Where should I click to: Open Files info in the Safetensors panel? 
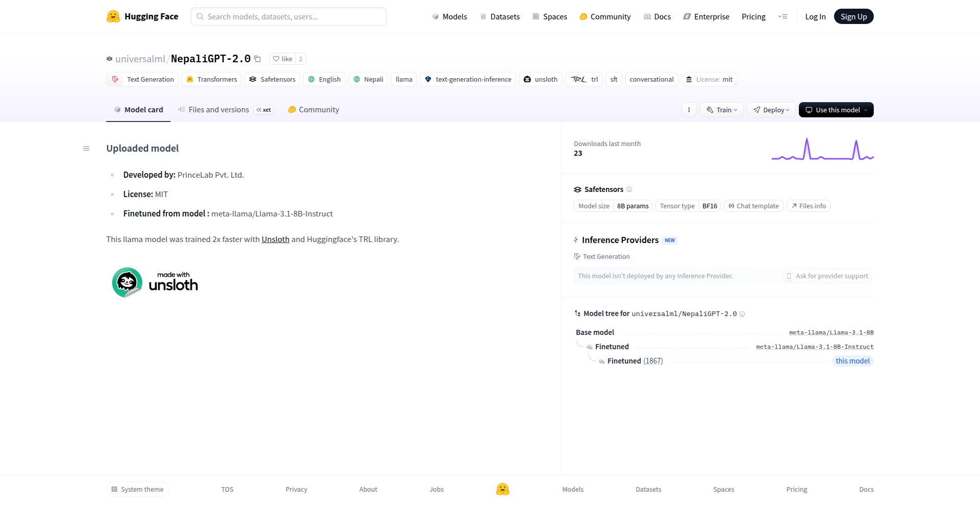tap(808, 206)
